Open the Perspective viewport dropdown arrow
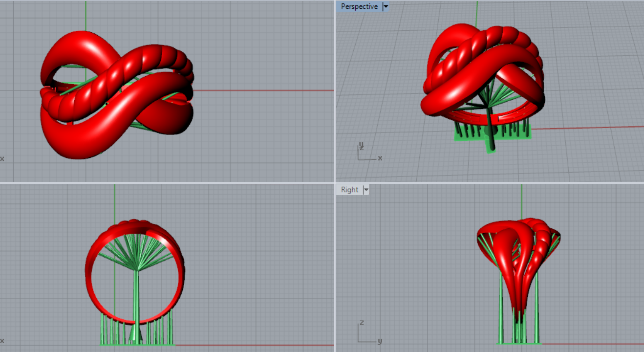This screenshot has width=644, height=352. pos(386,6)
